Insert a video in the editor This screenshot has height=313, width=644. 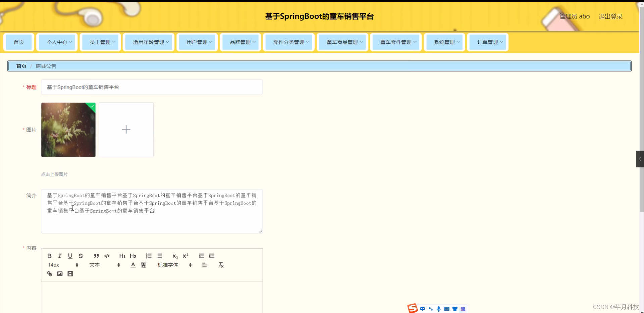pos(70,274)
